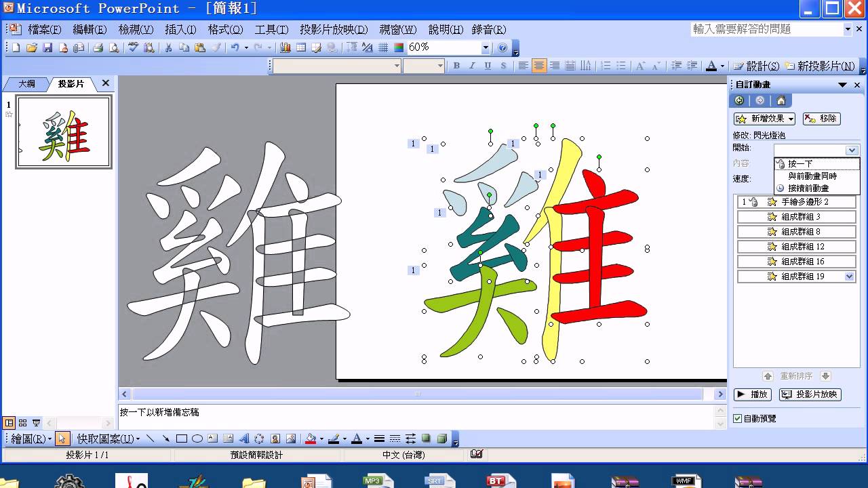Select the slide 1 thumbnail

tap(63, 132)
